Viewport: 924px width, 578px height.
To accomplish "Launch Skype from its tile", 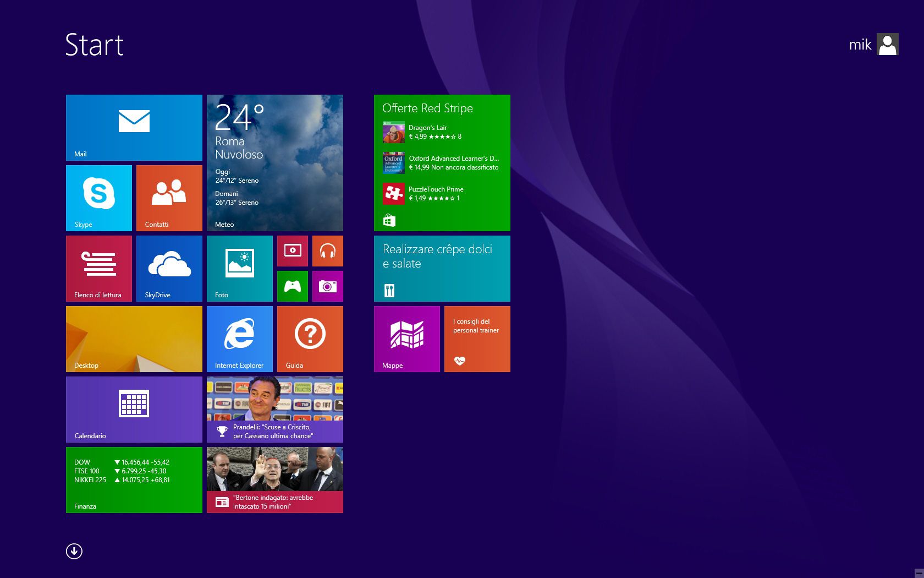I will 99,198.
